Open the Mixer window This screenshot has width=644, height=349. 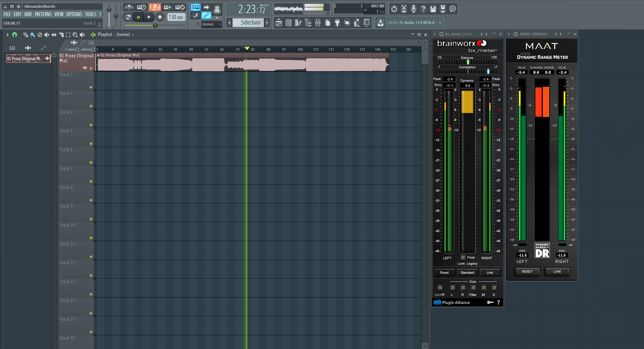(x=318, y=23)
